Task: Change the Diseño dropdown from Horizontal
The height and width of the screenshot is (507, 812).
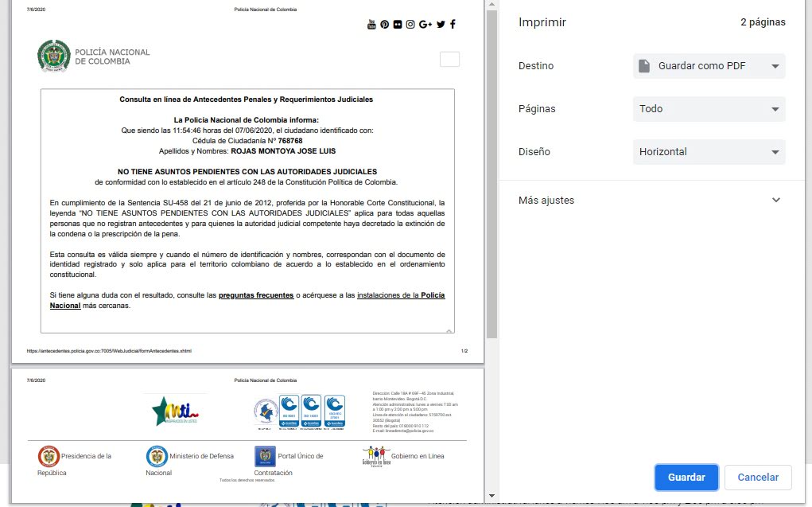Action: click(x=708, y=152)
